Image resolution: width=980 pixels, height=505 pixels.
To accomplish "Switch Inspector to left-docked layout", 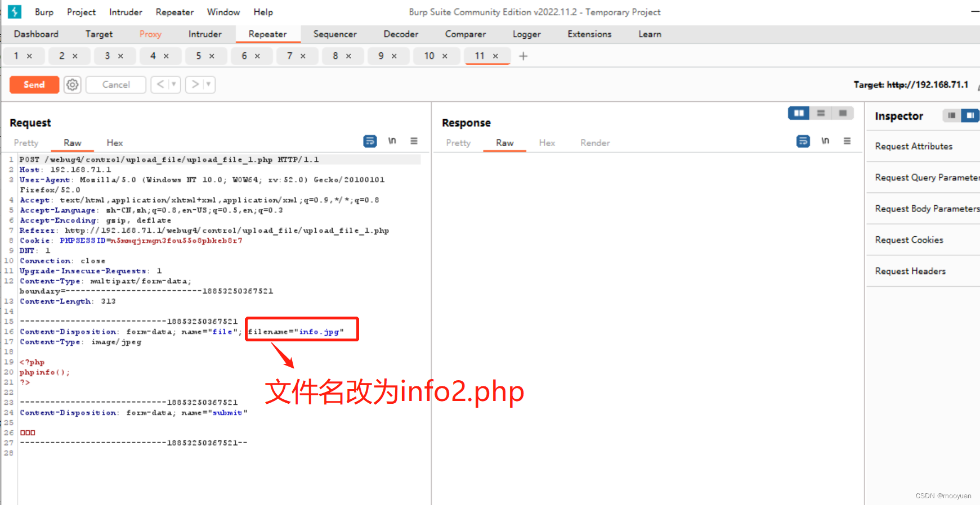I will (x=951, y=115).
